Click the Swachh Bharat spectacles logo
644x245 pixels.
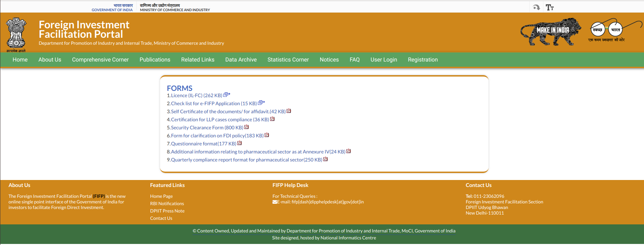pos(615,30)
